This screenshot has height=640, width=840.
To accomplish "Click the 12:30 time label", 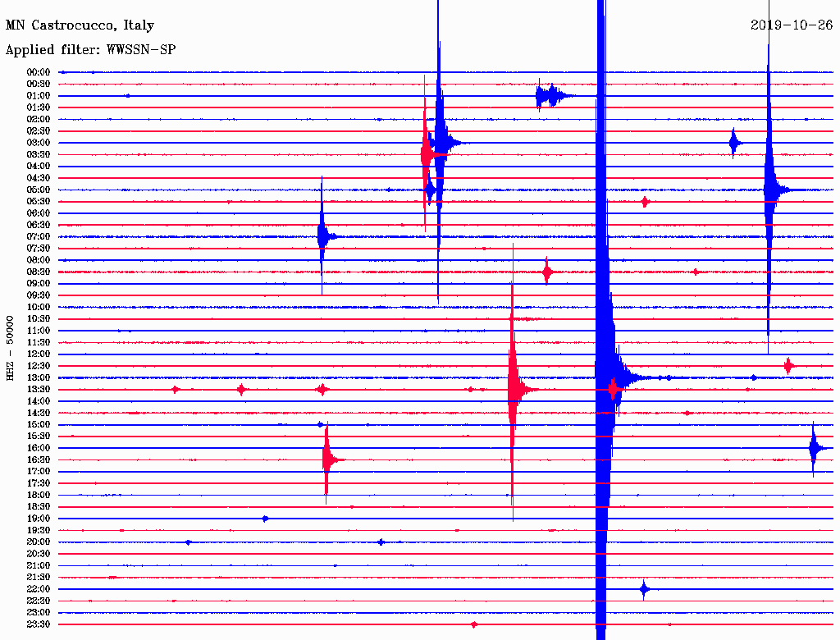I will point(39,366).
